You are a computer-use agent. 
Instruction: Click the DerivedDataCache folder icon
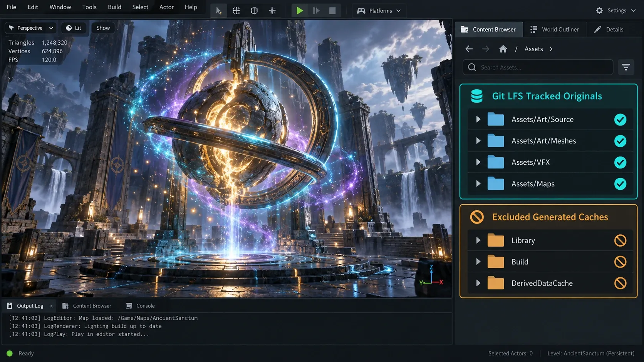pyautogui.click(x=496, y=283)
